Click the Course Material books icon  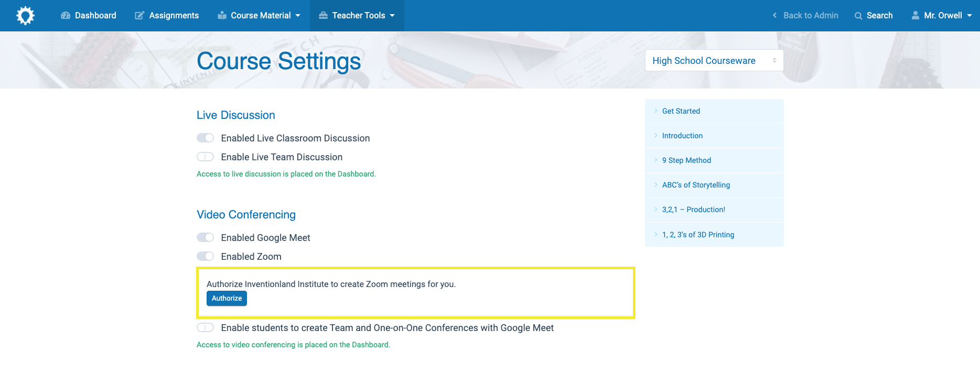(x=222, y=16)
